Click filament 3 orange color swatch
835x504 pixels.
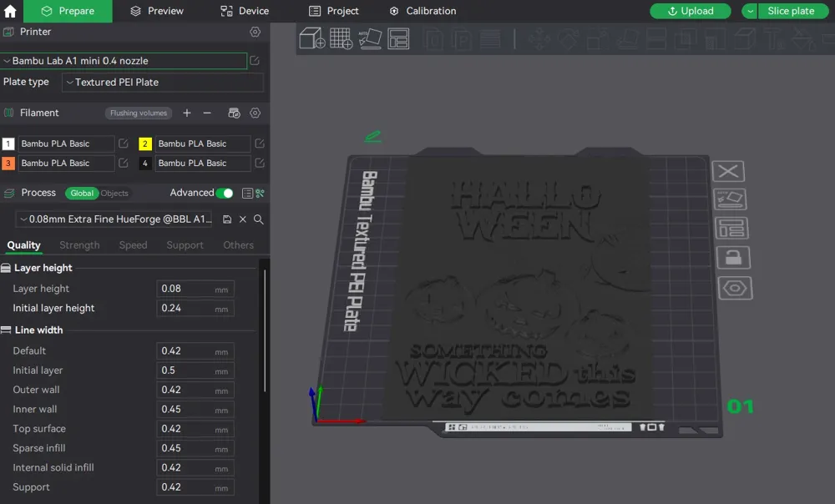point(8,163)
